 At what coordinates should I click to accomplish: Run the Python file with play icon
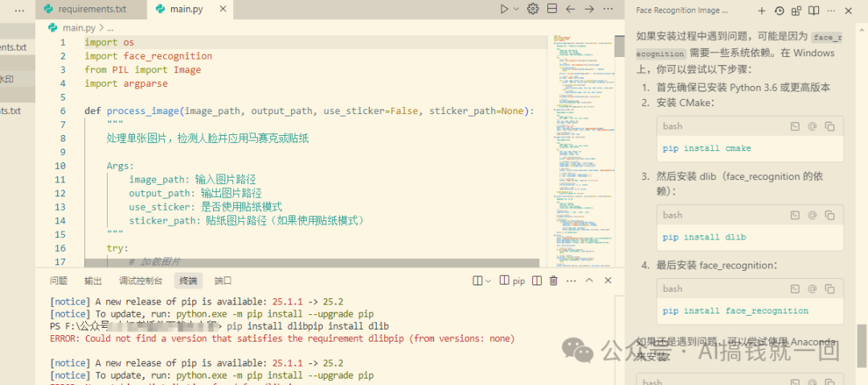(x=504, y=9)
